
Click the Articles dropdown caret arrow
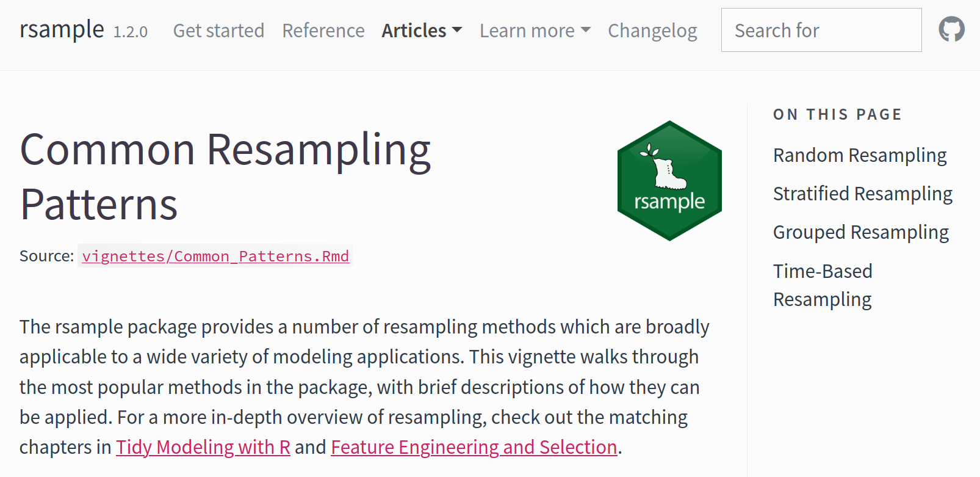457,30
